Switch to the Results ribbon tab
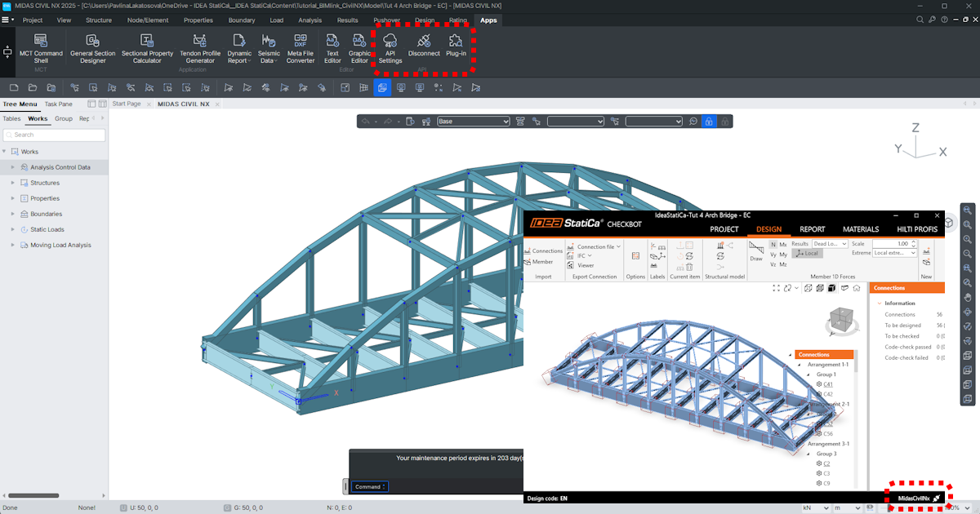Image resolution: width=980 pixels, height=514 pixels. click(x=347, y=20)
